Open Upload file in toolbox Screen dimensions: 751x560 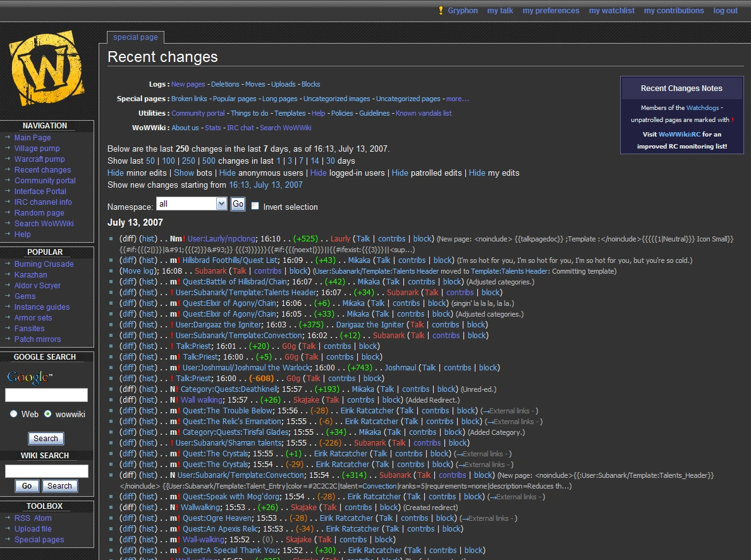coord(33,529)
